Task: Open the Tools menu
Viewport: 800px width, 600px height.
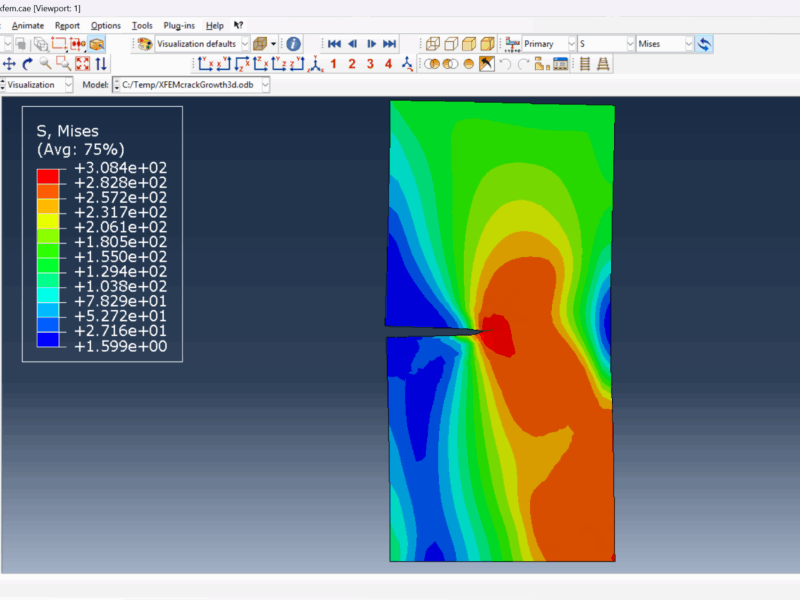Action: [142, 26]
